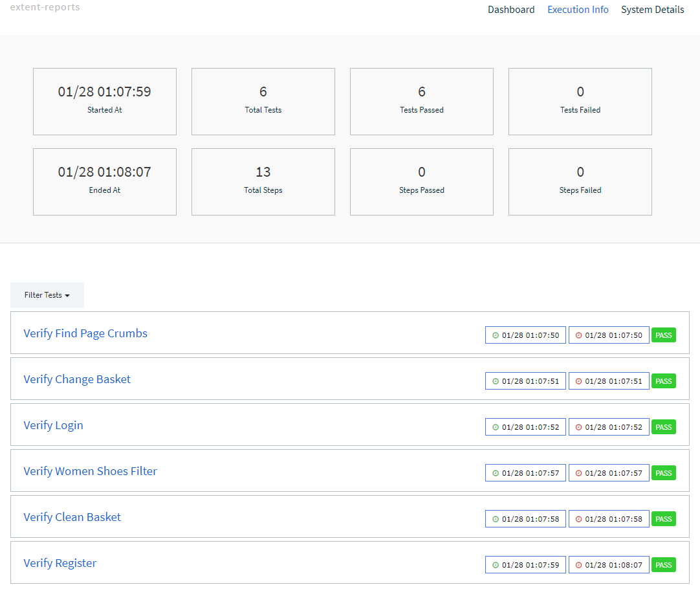Open Verify Register test

tap(60, 563)
